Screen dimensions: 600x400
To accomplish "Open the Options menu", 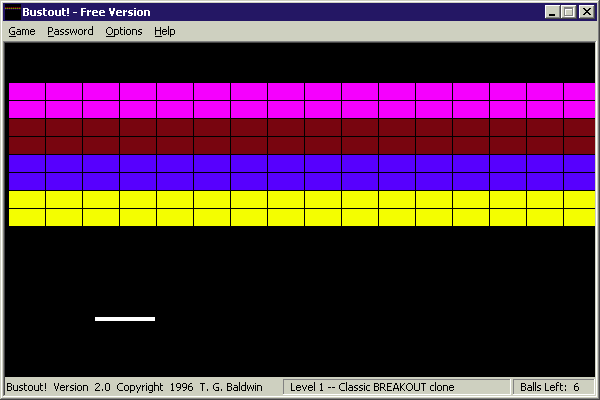I will click(124, 31).
